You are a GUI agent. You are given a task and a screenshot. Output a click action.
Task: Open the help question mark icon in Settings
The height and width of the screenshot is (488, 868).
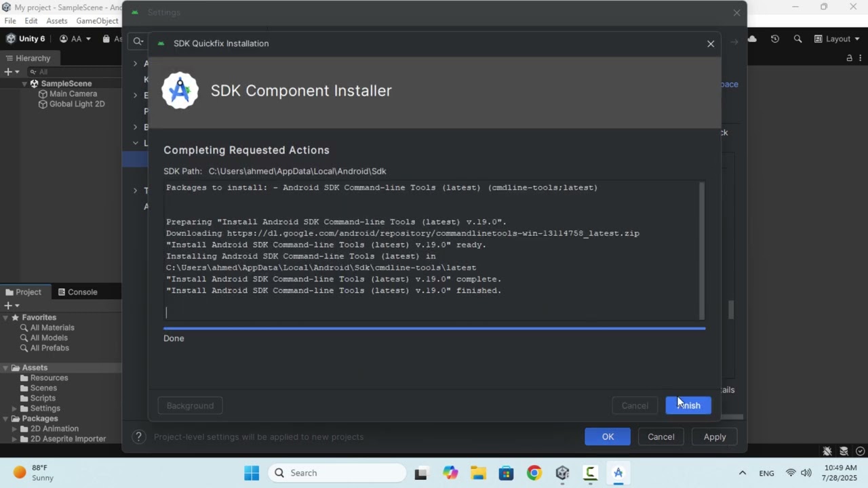138,436
